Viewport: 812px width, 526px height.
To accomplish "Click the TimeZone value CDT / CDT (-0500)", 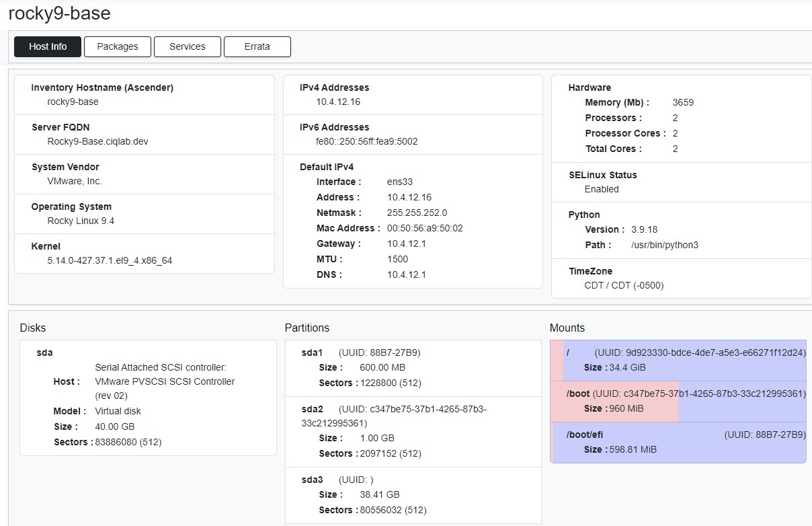I will pos(624,285).
